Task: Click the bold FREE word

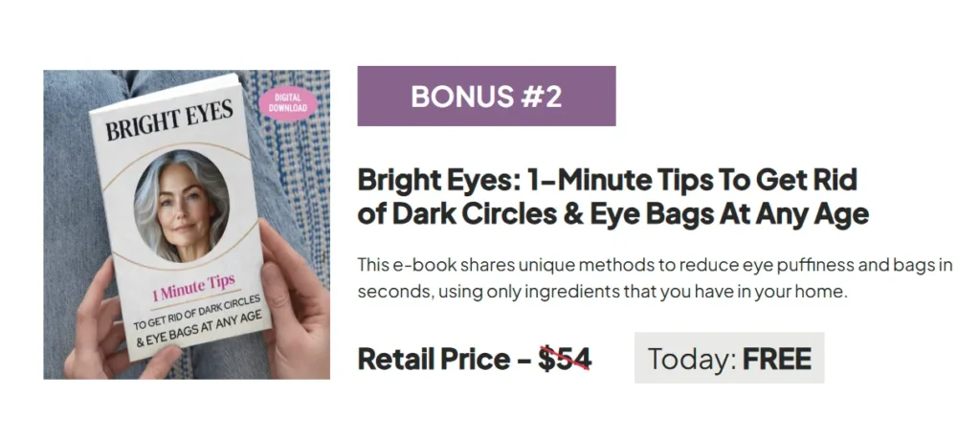Action: pos(777,359)
